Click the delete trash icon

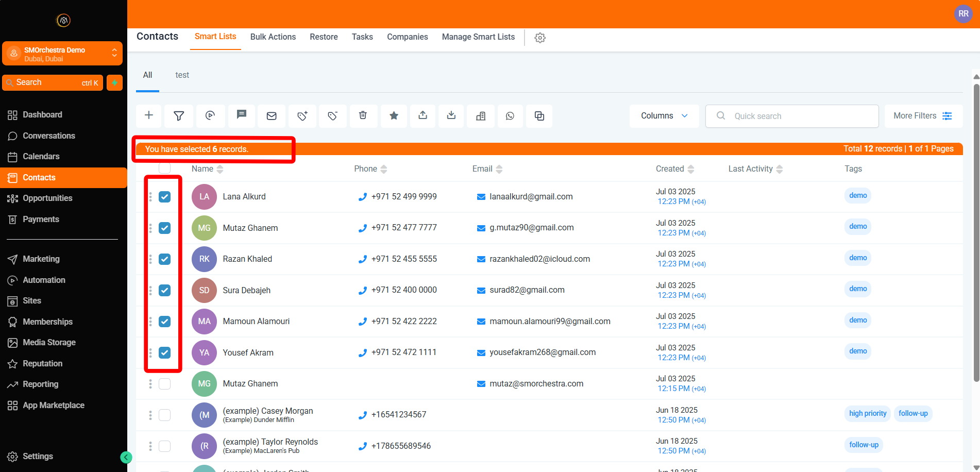pyautogui.click(x=363, y=115)
